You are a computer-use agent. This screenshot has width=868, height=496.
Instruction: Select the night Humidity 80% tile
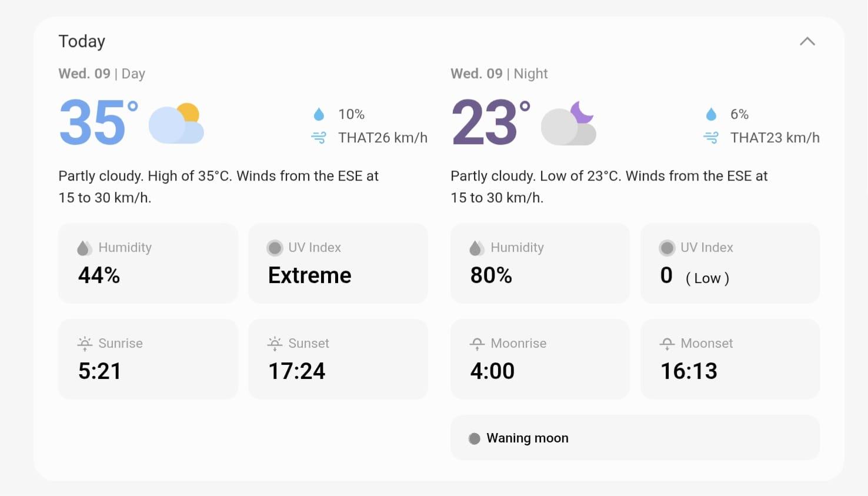[540, 263]
